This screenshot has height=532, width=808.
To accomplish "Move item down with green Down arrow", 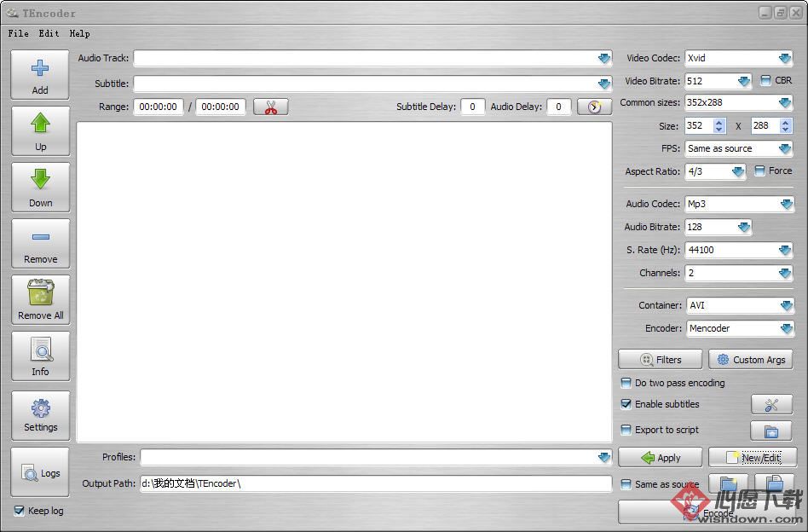I will coord(40,187).
